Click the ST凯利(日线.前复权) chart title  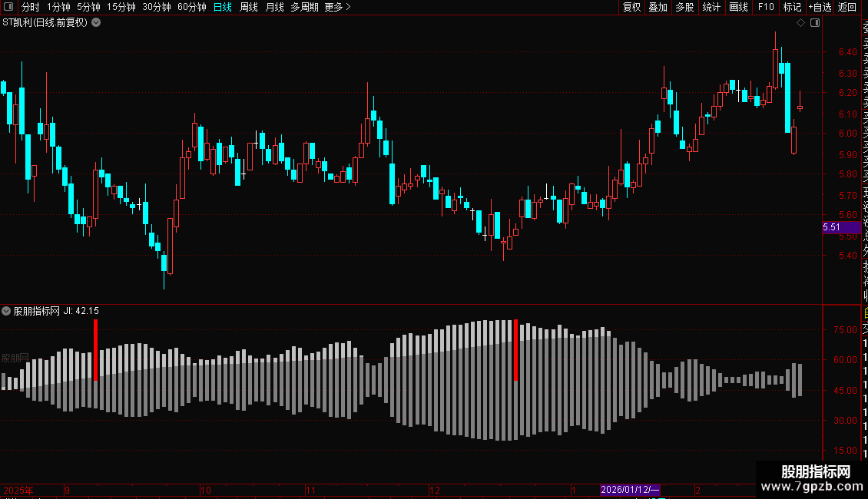(x=45, y=23)
